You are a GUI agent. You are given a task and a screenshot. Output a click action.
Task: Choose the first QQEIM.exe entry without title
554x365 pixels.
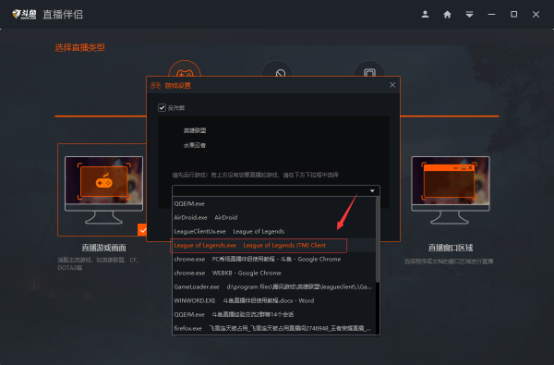pos(274,204)
